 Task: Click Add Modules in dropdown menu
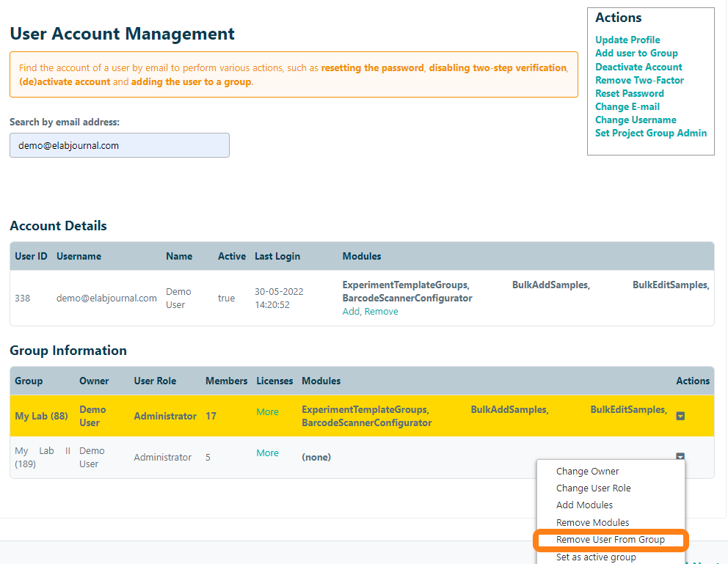point(584,505)
